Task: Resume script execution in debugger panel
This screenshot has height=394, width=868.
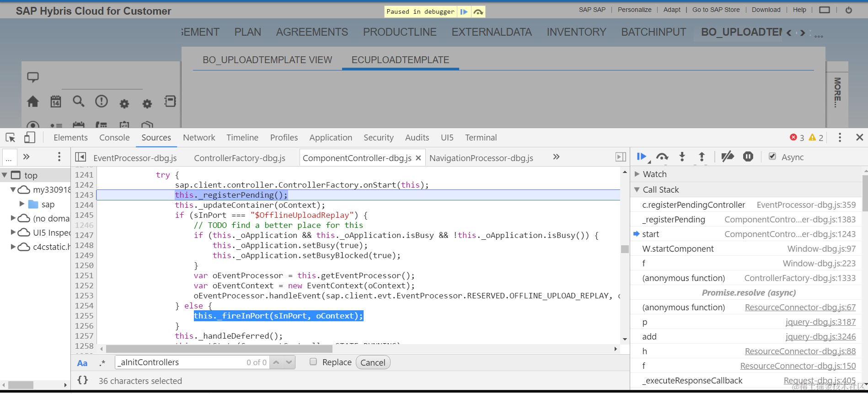Action: 642,157
